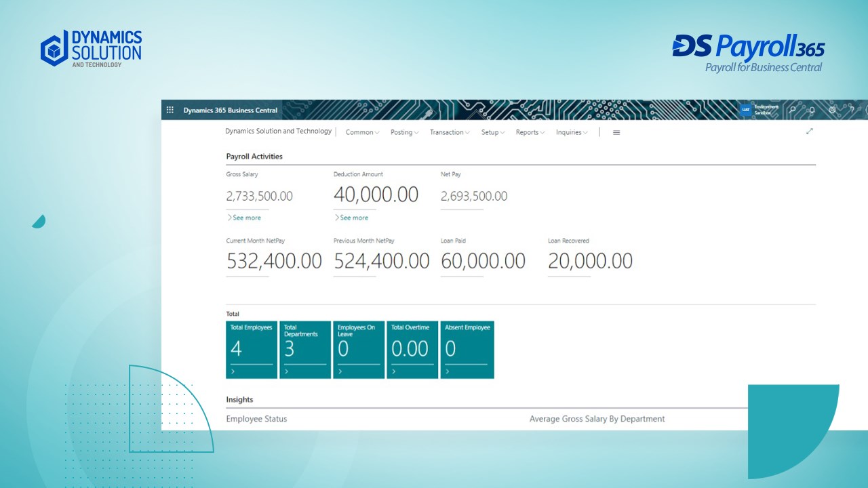Open the Posting menu dropdown
868x488 pixels.
click(405, 133)
